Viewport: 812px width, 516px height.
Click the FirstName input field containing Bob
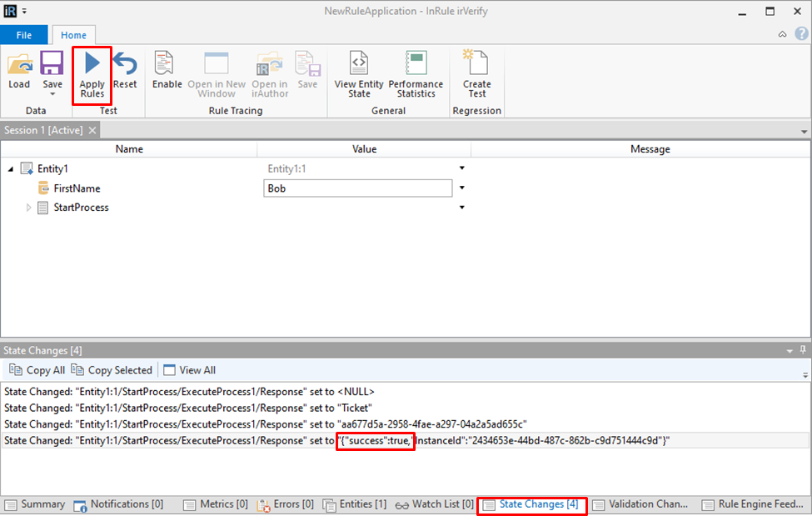click(x=357, y=188)
